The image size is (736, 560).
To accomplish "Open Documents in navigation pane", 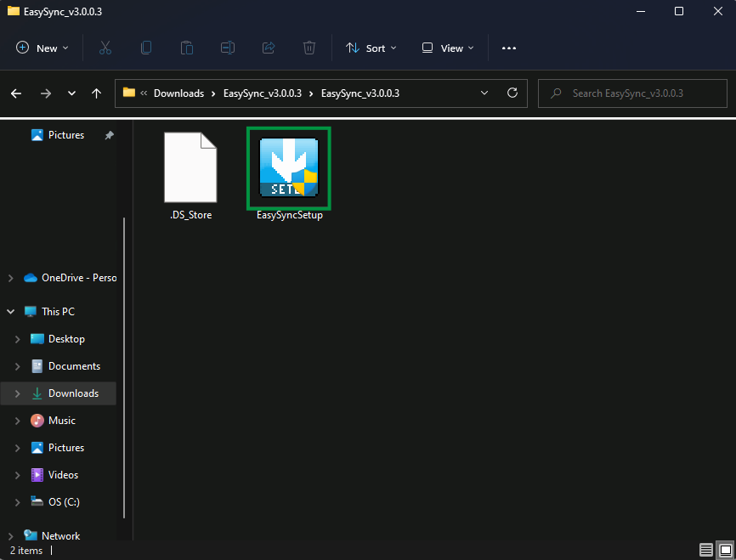I will point(65,366).
